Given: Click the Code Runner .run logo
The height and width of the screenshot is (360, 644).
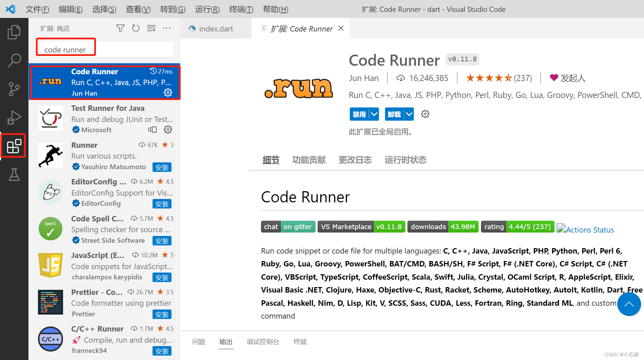Looking at the screenshot, I should click(x=299, y=88).
